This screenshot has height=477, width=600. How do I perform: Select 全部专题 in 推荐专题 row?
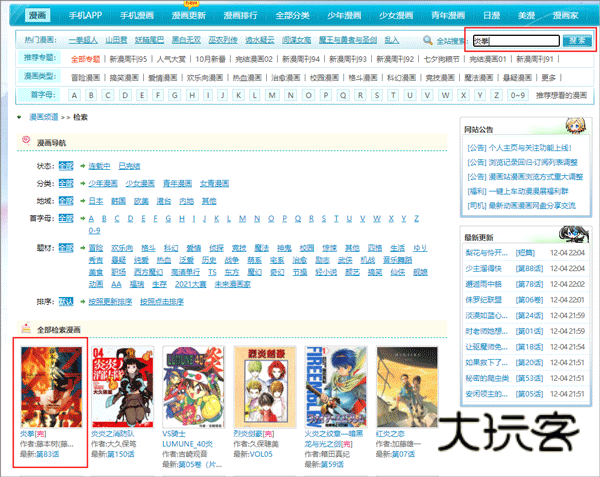[x=85, y=58]
